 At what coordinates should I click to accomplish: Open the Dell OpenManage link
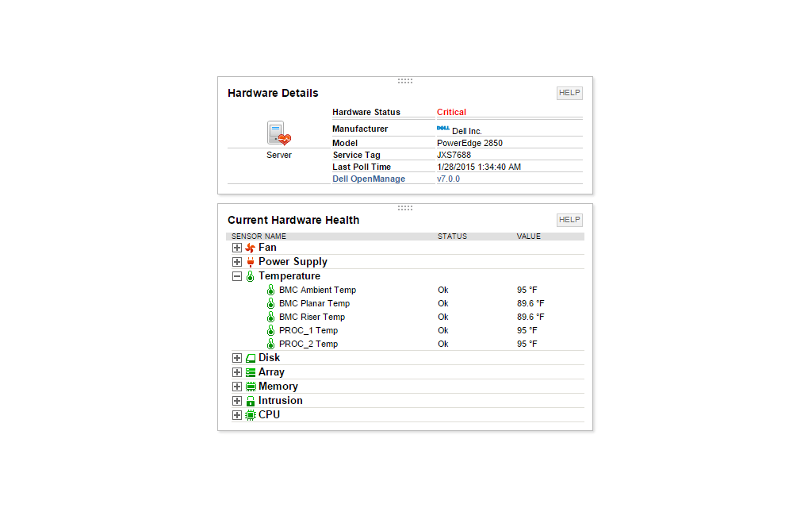point(369,179)
